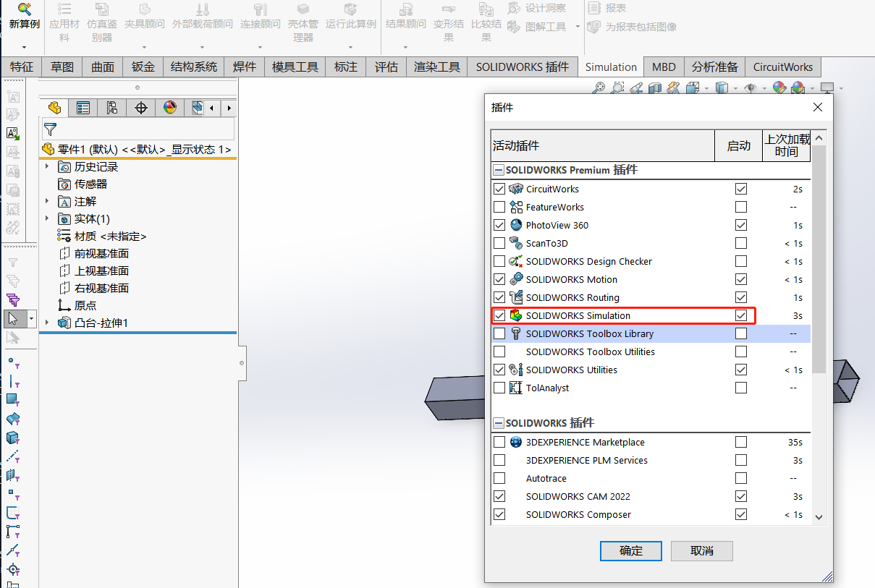Click the 确定 button in dialog
Screen dimensions: 875x588
[630, 551]
